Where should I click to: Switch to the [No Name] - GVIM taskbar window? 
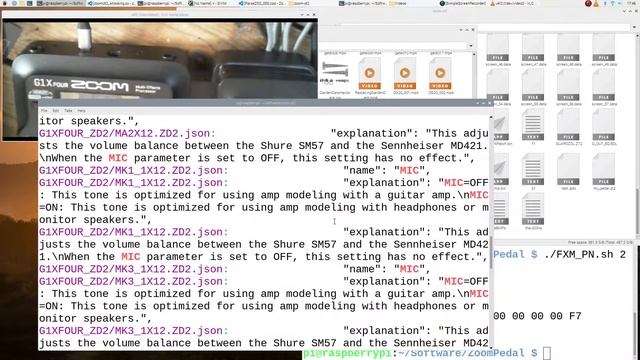click(x=208, y=3)
